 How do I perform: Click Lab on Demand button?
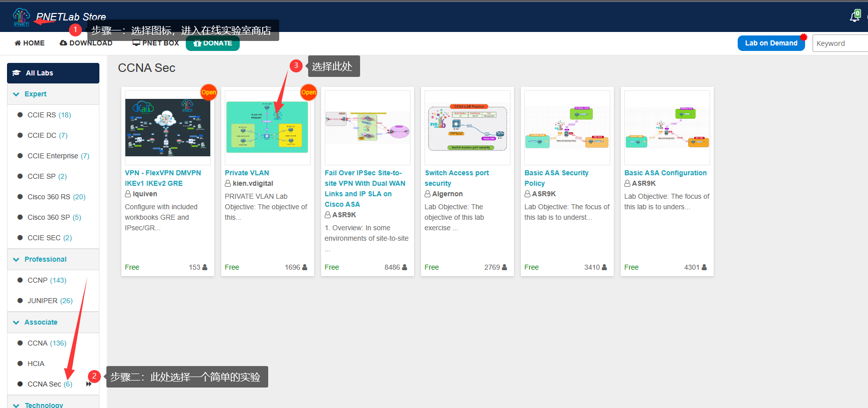771,43
